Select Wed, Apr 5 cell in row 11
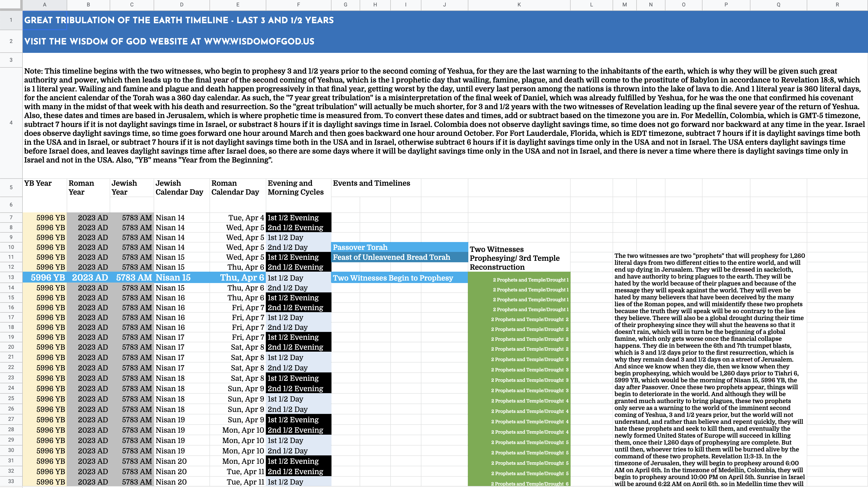Image resolution: width=868 pixels, height=488 pixels. click(238, 257)
